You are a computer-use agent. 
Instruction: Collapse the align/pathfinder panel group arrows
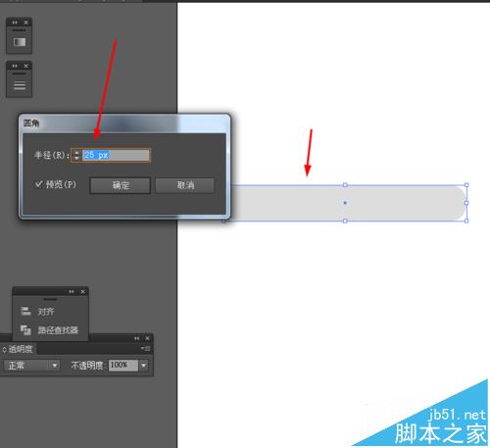72,291
